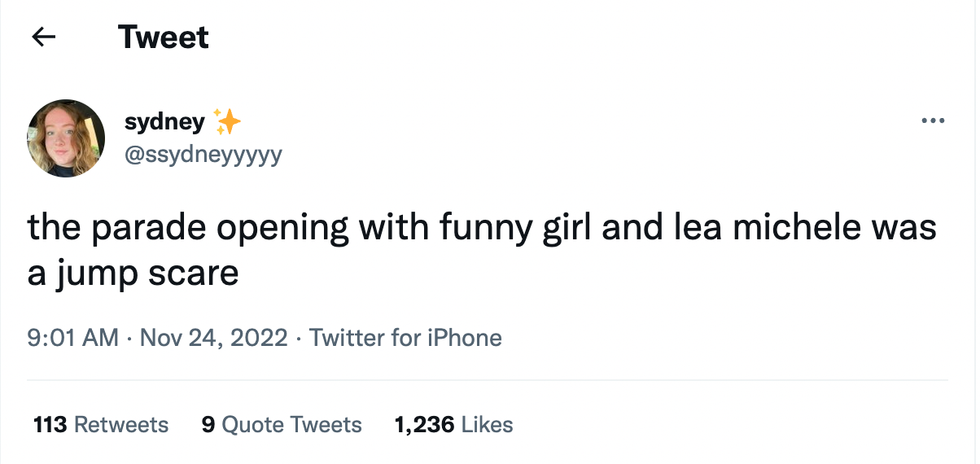Go back using the left arrow
Screen dimensions: 980x464
coord(42,38)
